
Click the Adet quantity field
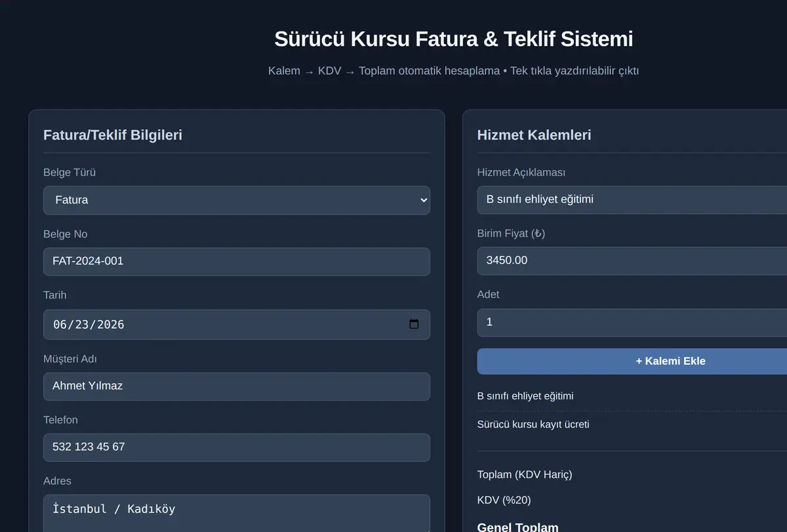(x=632, y=322)
